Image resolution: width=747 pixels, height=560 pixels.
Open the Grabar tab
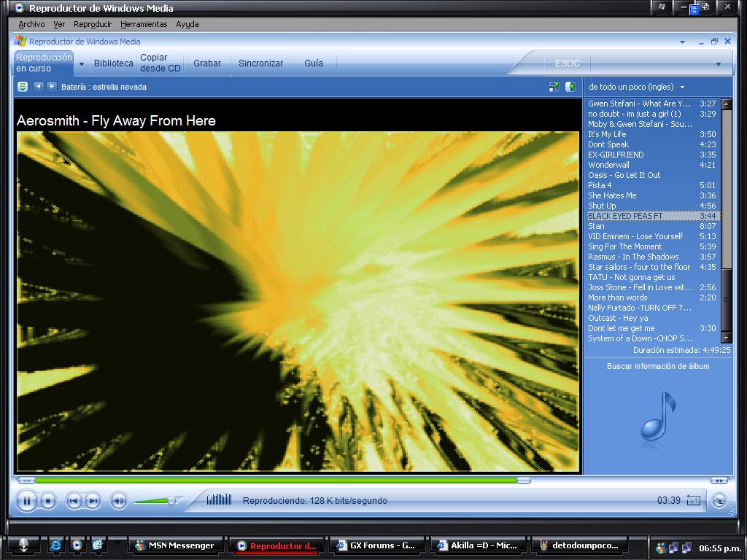[x=207, y=63]
